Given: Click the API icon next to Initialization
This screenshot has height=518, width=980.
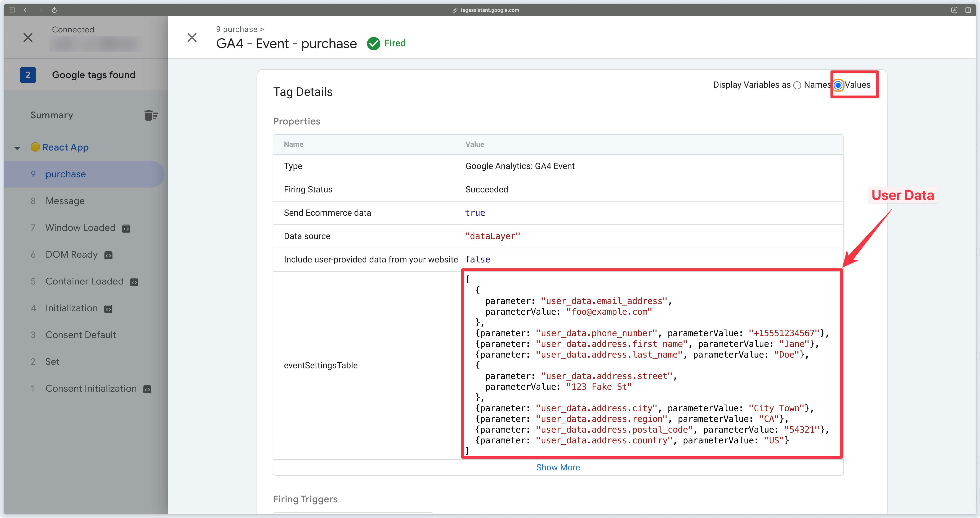Looking at the screenshot, I should click(108, 309).
